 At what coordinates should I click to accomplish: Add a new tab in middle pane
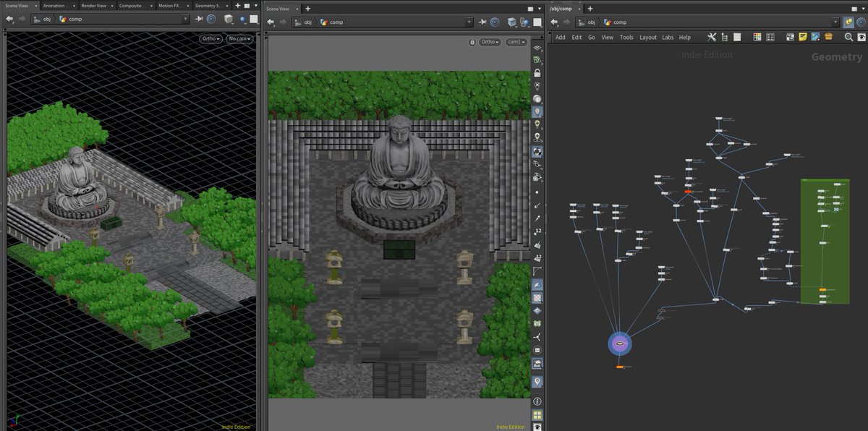pyautogui.click(x=308, y=8)
